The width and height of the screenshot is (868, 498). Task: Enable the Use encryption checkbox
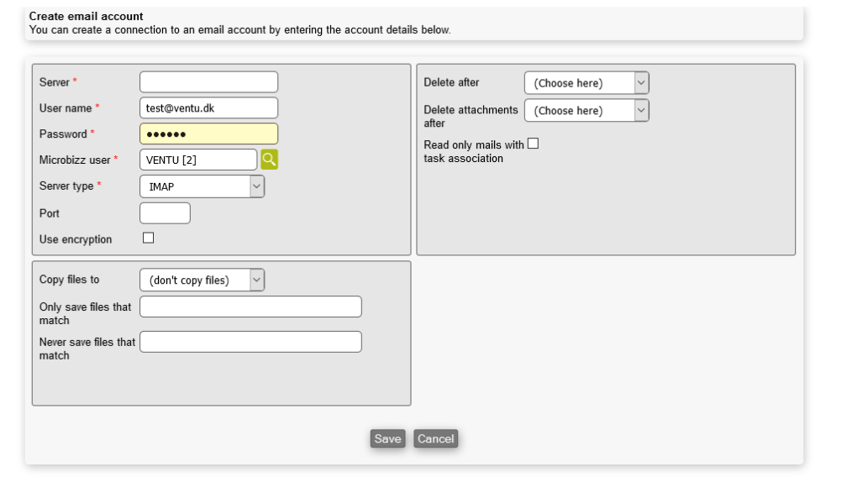point(149,239)
